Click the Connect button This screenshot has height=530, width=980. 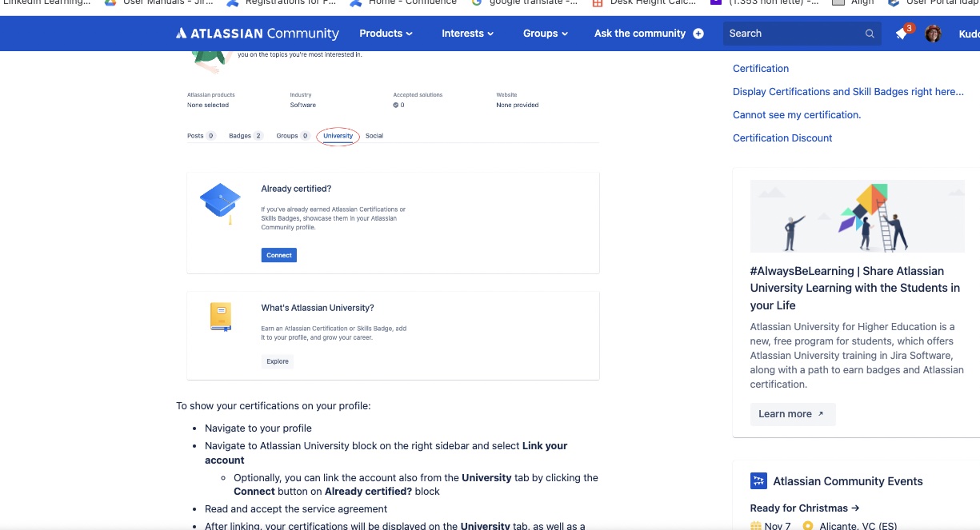[278, 254]
